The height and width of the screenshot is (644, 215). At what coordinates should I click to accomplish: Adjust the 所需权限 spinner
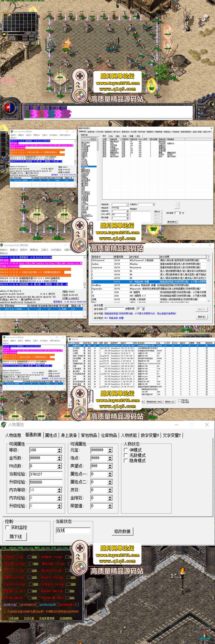coord(143,309)
